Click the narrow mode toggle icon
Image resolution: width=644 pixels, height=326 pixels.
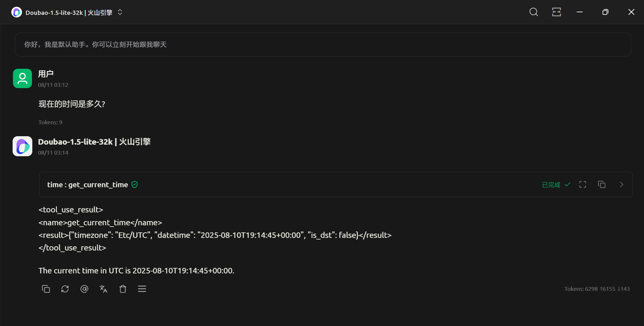(556, 12)
